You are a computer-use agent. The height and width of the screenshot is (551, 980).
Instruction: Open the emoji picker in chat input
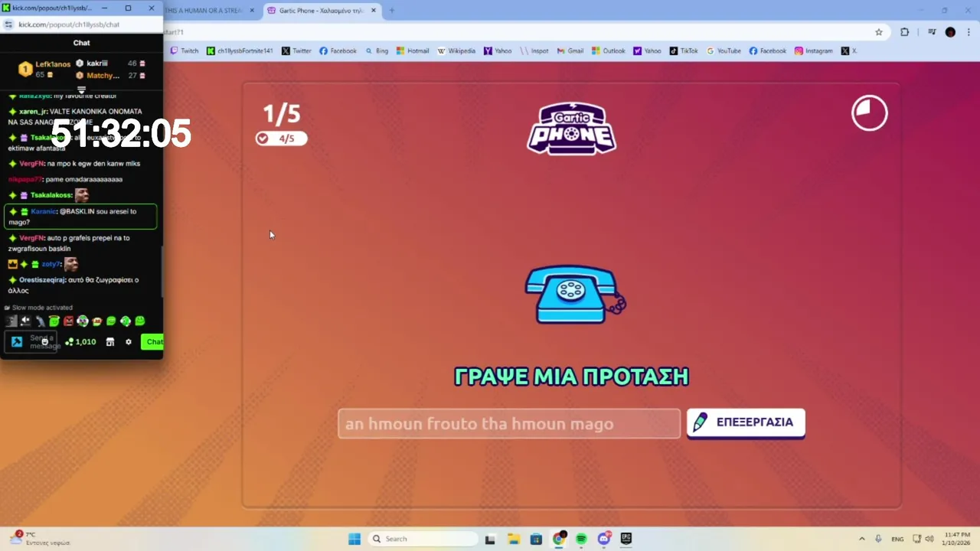click(x=44, y=342)
